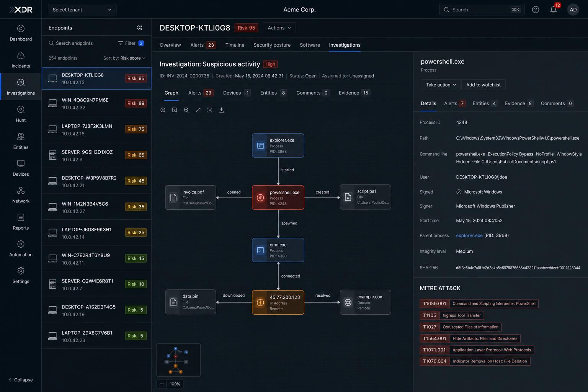Select endpoint LAPTOP-7J8F2K3LMN
Screen dimensions: 588x392
coord(96,129)
